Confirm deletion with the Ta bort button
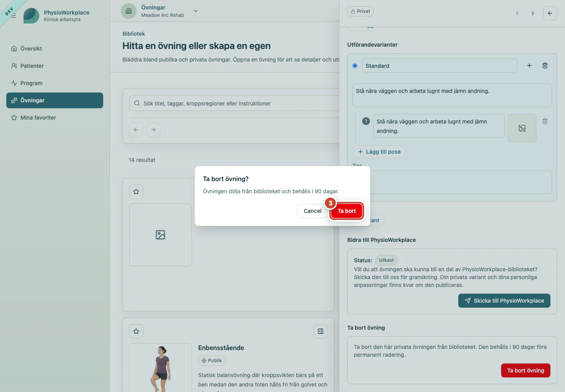This screenshot has height=392, width=565. pyautogui.click(x=347, y=211)
